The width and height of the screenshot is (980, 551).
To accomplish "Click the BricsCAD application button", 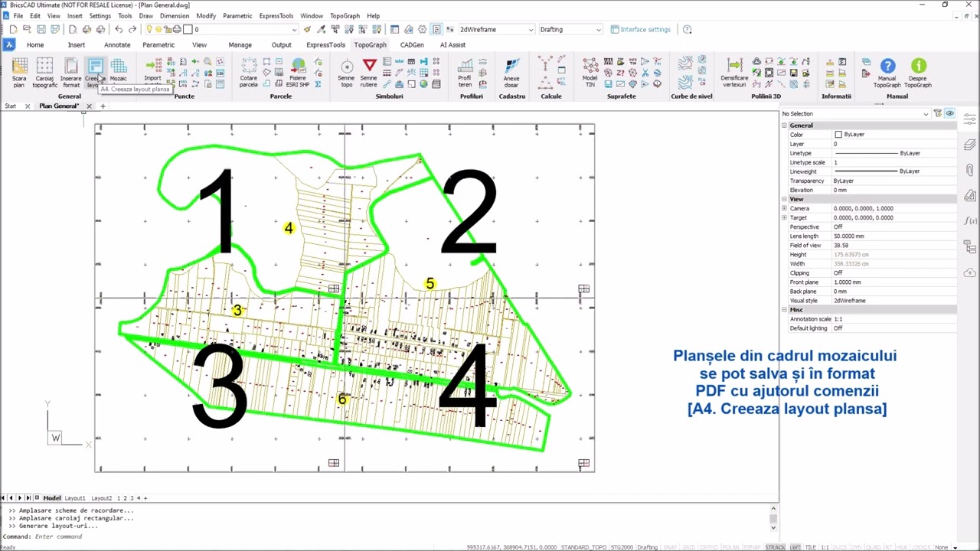I will coord(9,44).
